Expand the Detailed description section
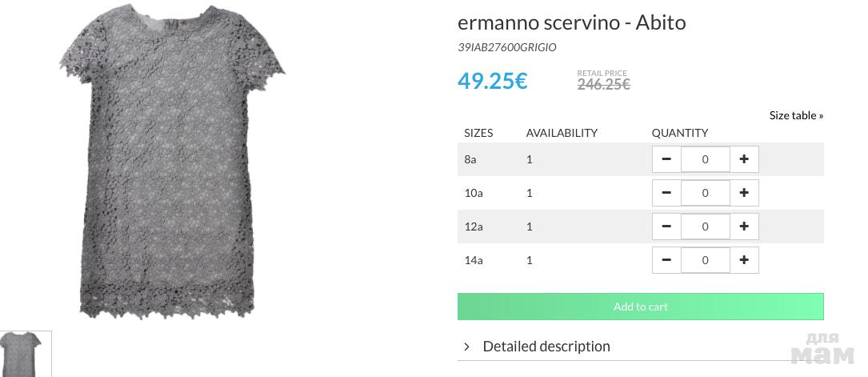 546,347
